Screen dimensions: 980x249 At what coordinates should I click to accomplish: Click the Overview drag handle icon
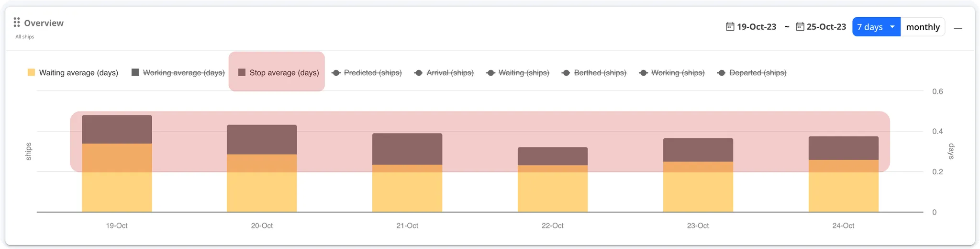[16, 23]
